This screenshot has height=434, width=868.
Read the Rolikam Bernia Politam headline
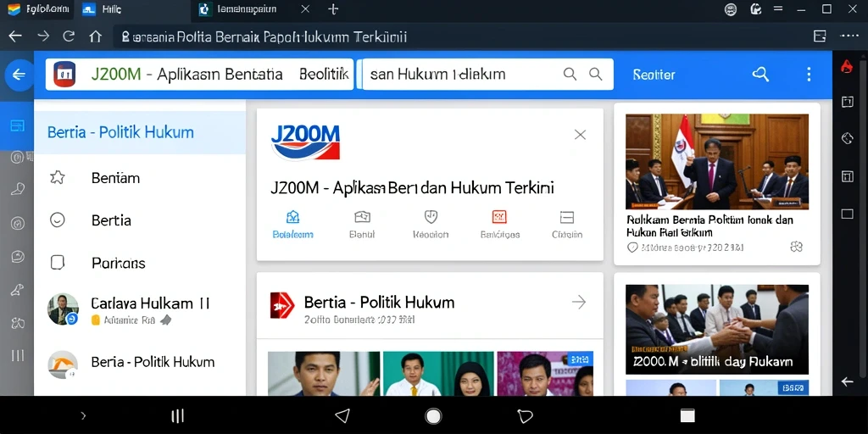click(709, 226)
